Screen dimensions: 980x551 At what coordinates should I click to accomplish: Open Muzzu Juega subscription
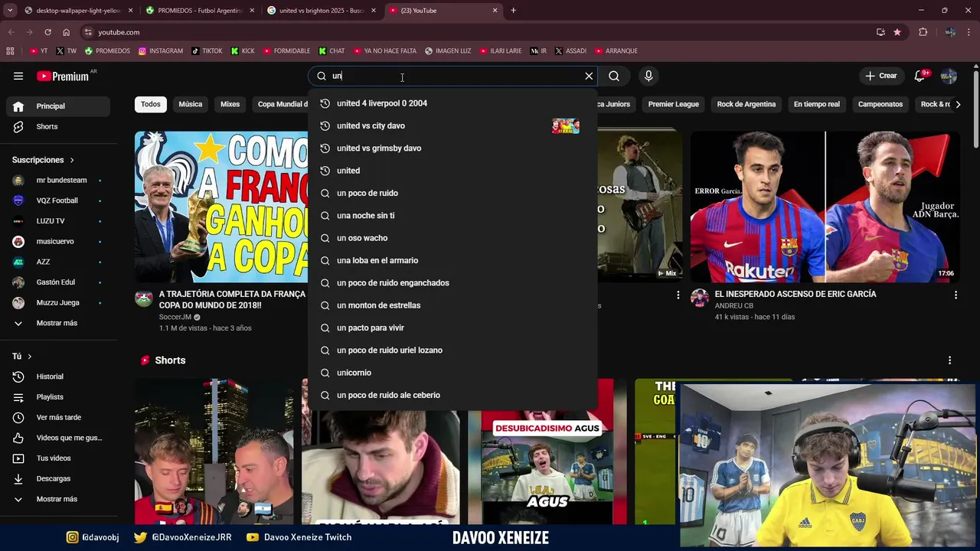pyautogui.click(x=58, y=303)
